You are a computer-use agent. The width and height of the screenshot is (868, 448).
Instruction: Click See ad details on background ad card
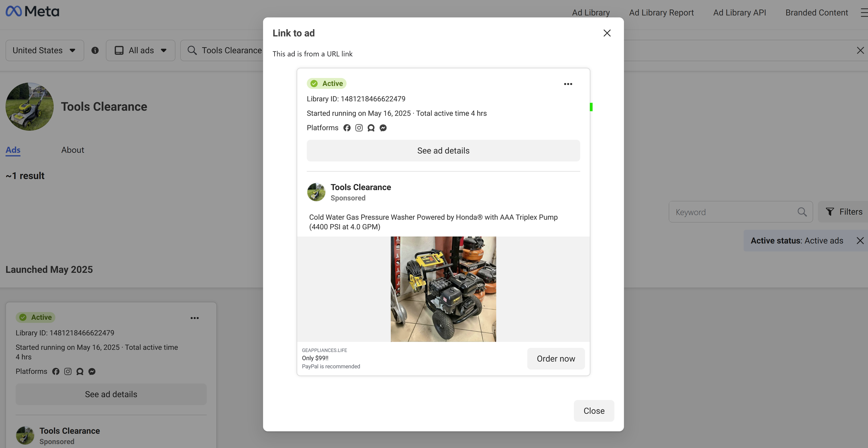point(111,394)
